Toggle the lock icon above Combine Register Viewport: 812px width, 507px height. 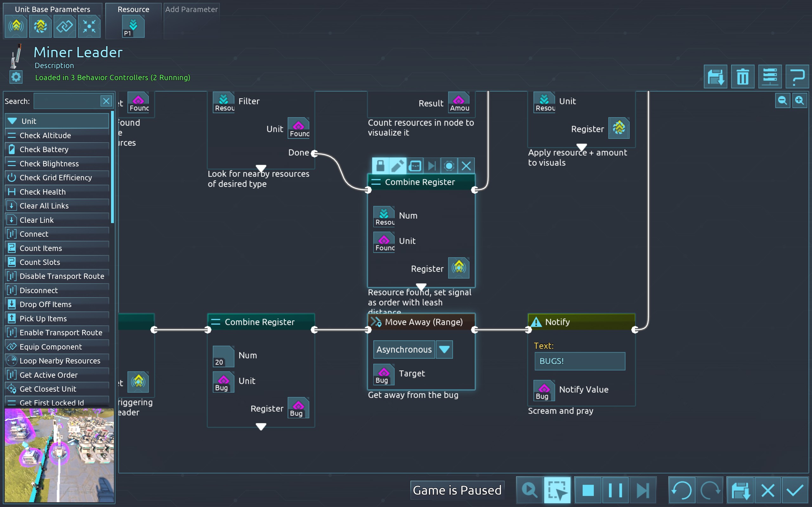coord(380,166)
